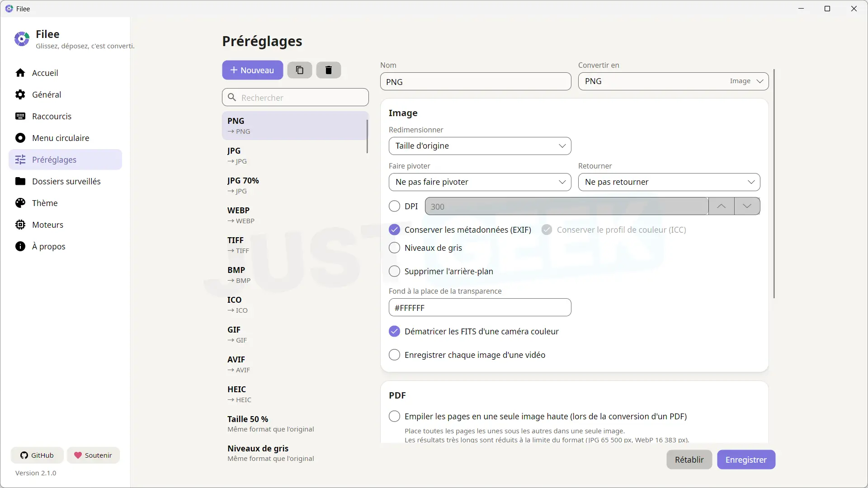Click the Nom preset name field
Image resolution: width=868 pixels, height=488 pixels.
pos(476,82)
